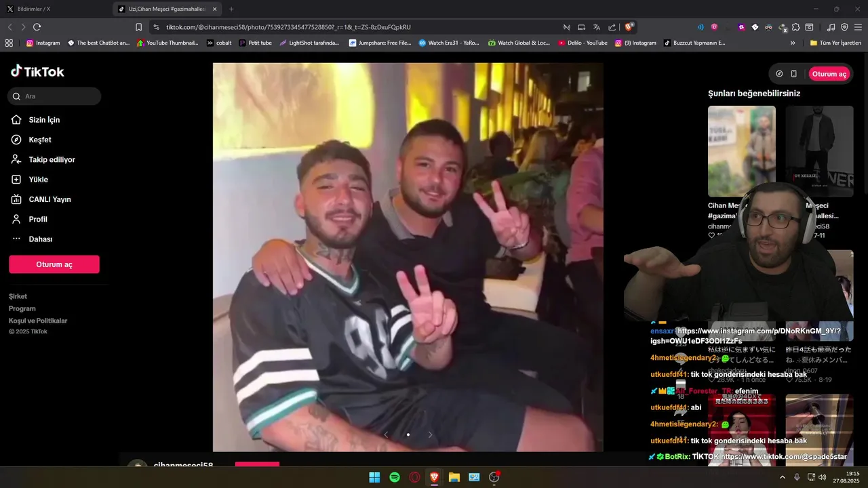Open the browser extensions puzzle icon
This screenshot has height=488, width=868.
click(x=796, y=27)
